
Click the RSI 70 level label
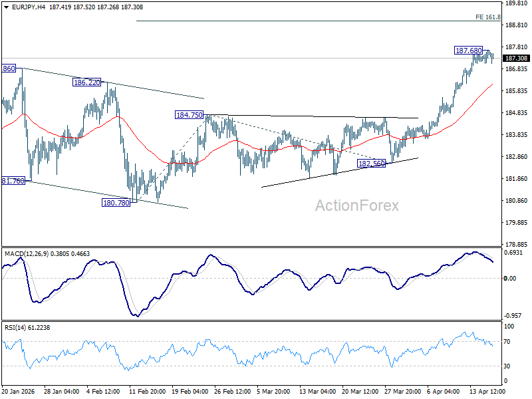[x=507, y=342]
